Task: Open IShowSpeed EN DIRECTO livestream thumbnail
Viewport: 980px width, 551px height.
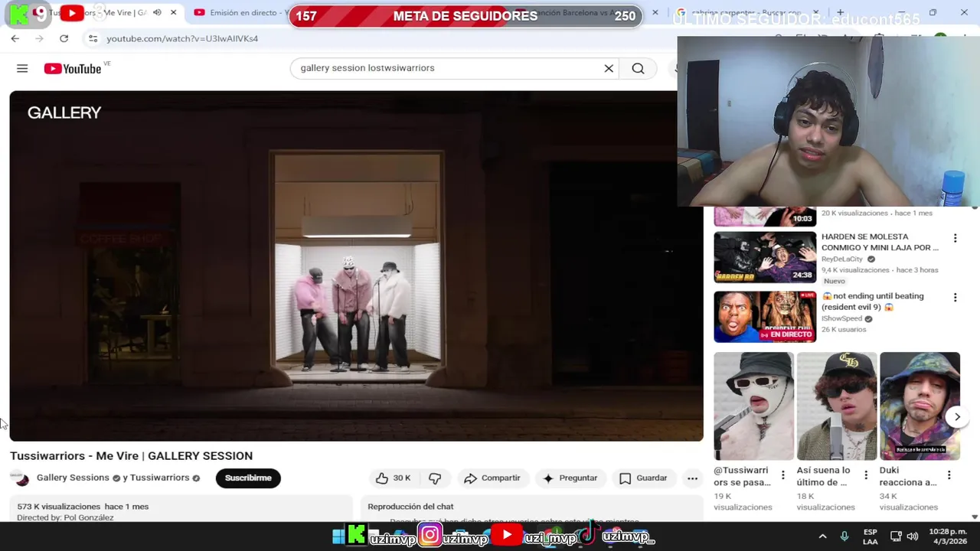Action: click(765, 317)
